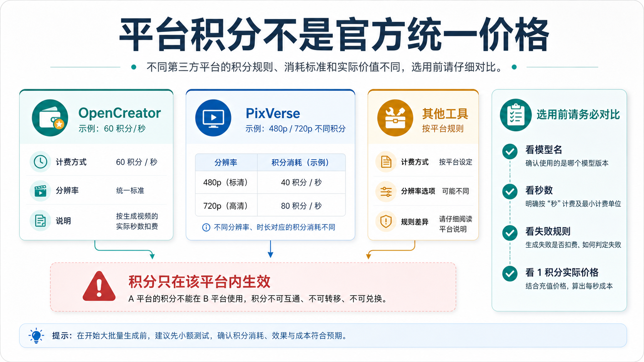Screen dimensions: 644x362
Task: Click the main title 平台积分不是官方统一价格
Action: coord(334,35)
